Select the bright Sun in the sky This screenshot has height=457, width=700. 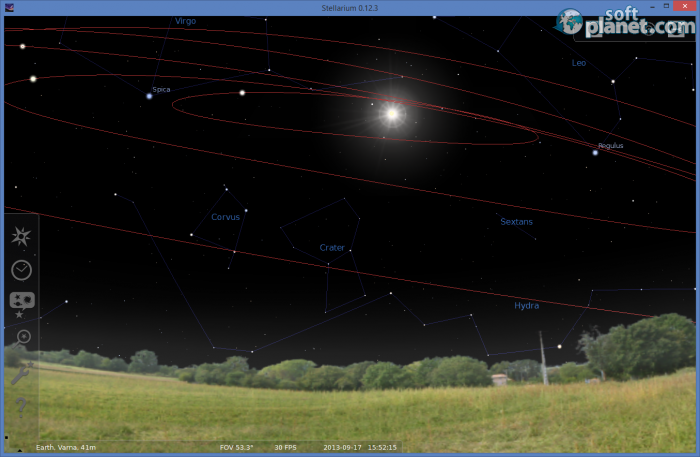pos(392,114)
